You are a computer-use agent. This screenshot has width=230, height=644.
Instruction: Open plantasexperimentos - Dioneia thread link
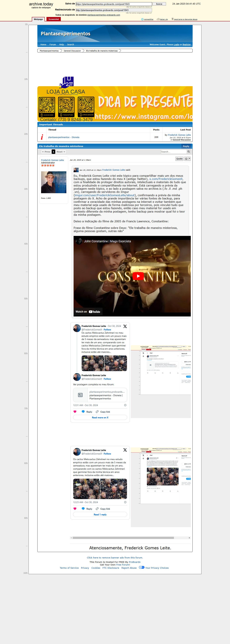coord(64,137)
